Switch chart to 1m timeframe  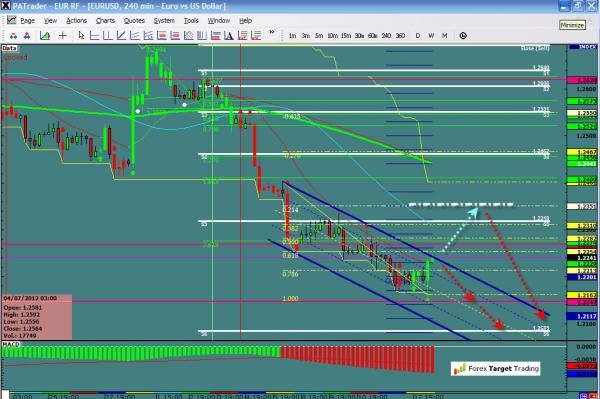(292, 36)
